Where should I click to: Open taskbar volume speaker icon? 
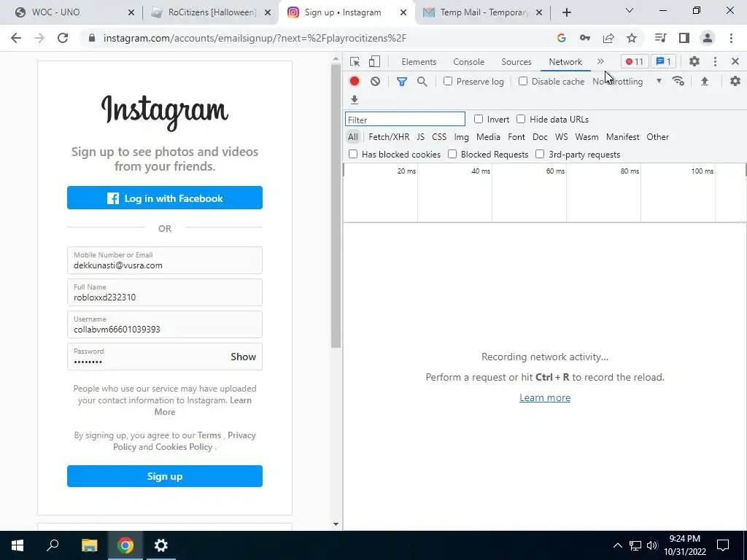coord(652,545)
